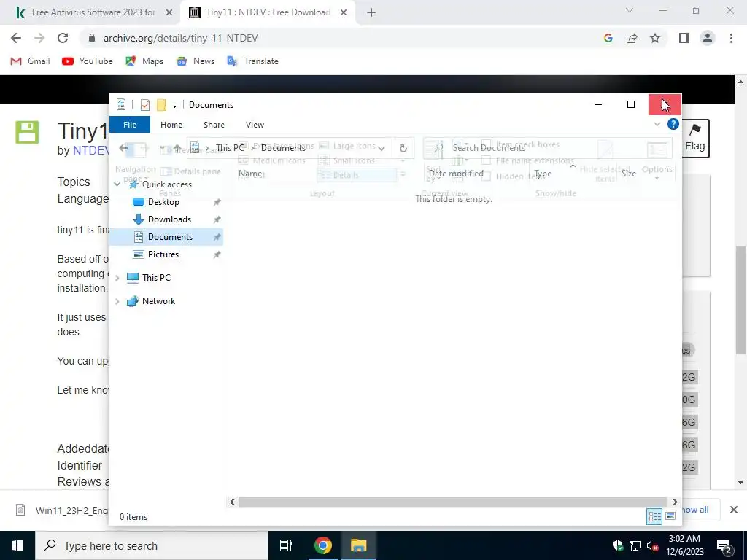
Task: Switch to the View ribbon tab
Action: point(255,124)
